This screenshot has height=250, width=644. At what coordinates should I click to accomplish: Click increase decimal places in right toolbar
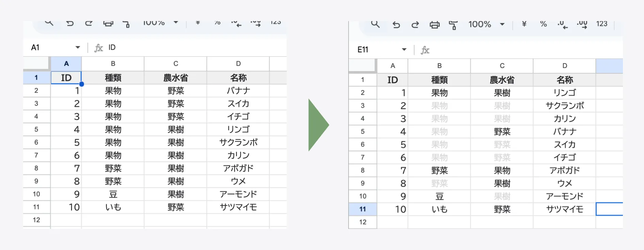coord(582,24)
